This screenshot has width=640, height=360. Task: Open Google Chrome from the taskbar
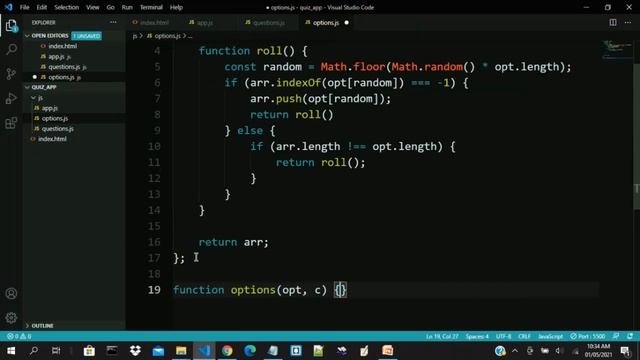227,351
